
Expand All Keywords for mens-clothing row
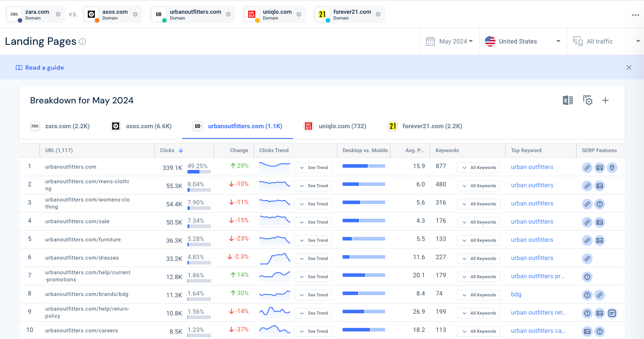click(x=479, y=186)
